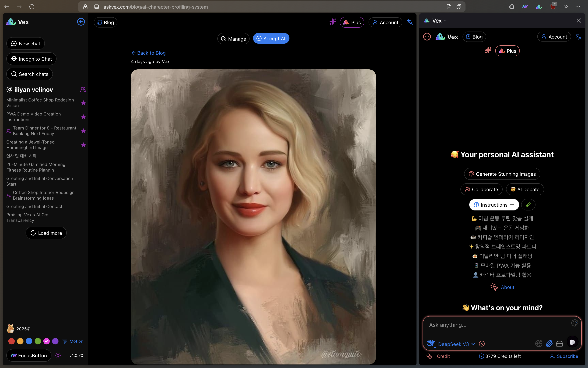Click the red shield extension icon with badge 2
The width and height of the screenshot is (588, 368).
pyautogui.click(x=553, y=6)
